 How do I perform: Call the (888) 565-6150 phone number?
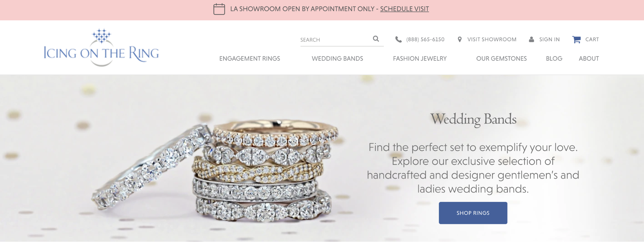tap(425, 39)
